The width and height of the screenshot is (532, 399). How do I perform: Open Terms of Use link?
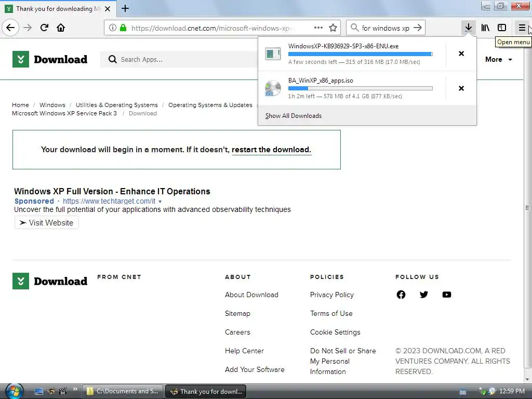(331, 313)
